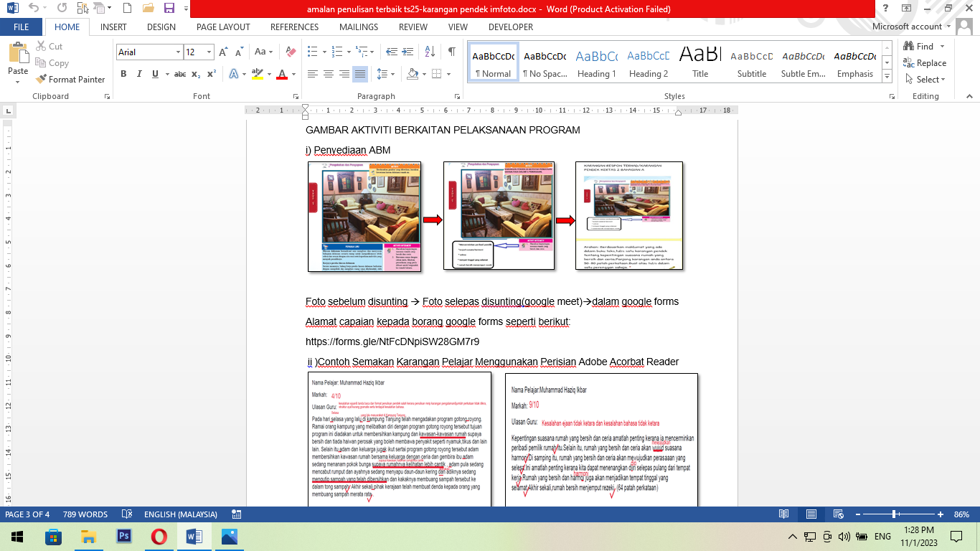This screenshot has height=551, width=980.
Task: Switch to the DEVELOPER tab
Action: click(x=511, y=27)
